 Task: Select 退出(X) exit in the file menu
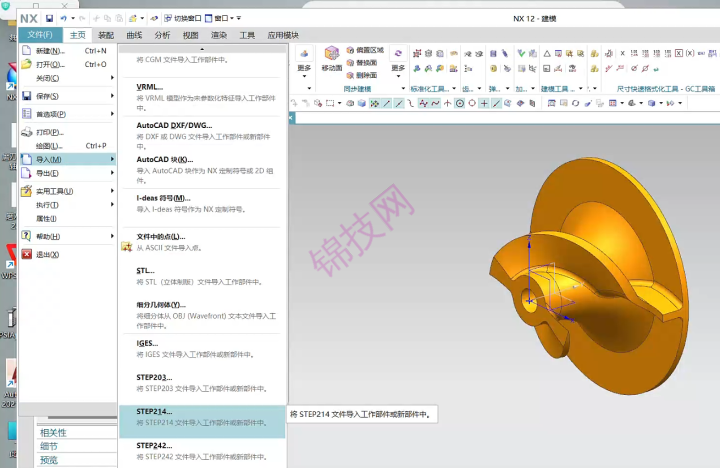68,254
